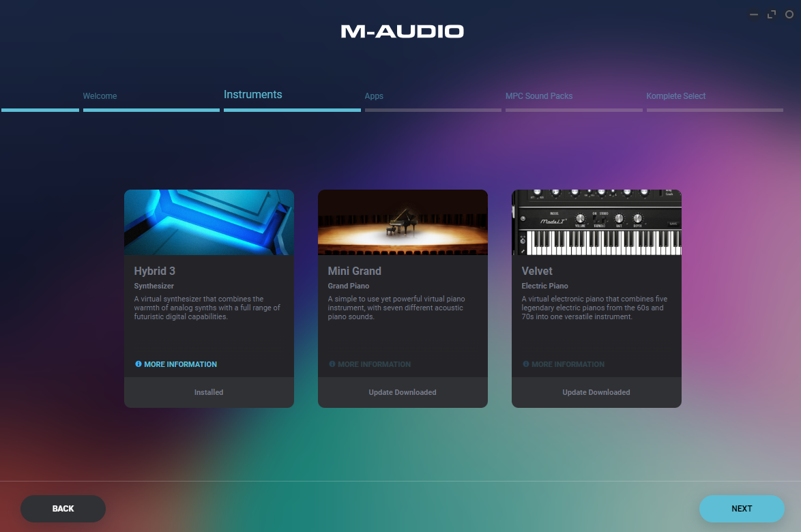Click the Hybrid 3 description paragraph
Image resolution: width=801 pixels, height=532 pixels.
[x=207, y=308]
